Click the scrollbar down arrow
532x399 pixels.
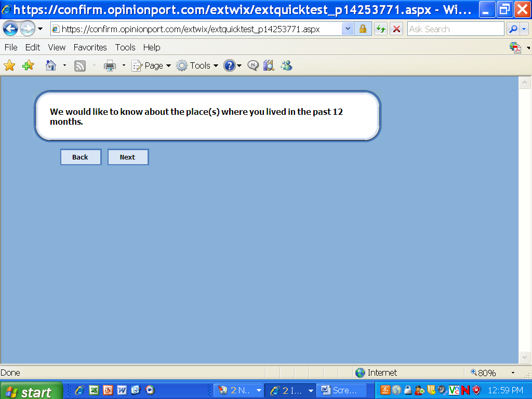click(525, 357)
